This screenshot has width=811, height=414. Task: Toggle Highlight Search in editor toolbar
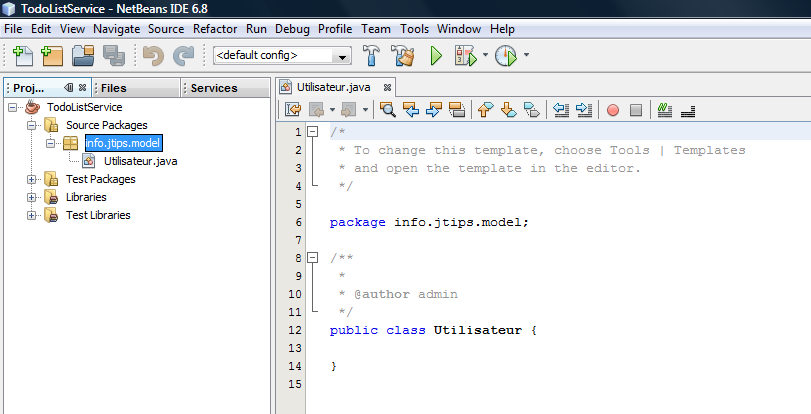click(457, 109)
